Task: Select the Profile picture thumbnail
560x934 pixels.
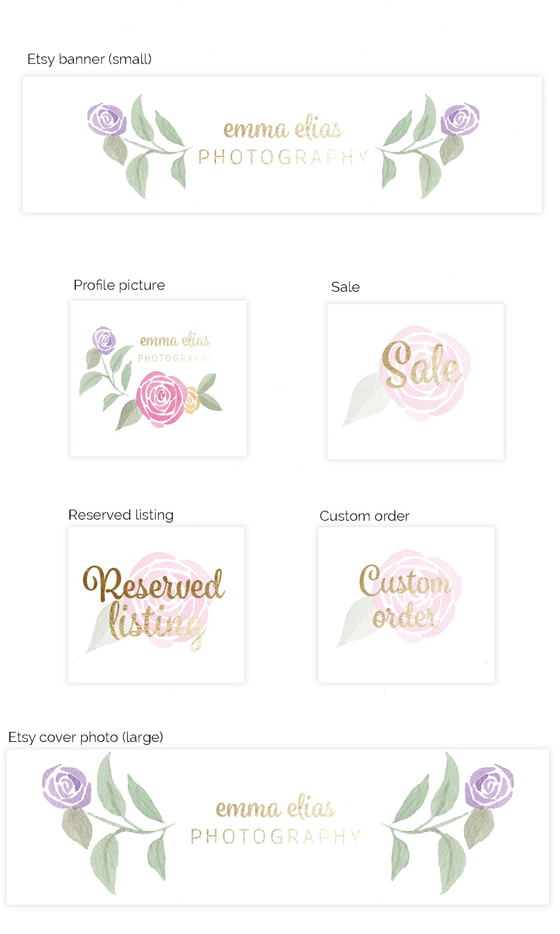Action: click(x=159, y=378)
